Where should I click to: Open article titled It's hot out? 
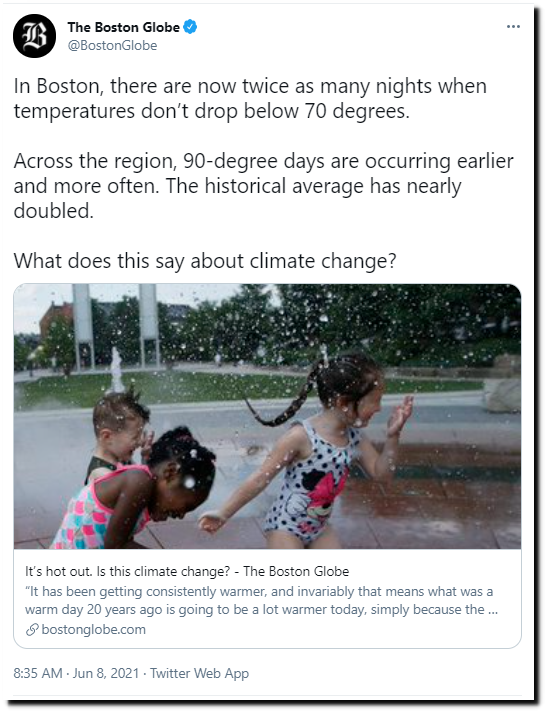tap(187, 571)
